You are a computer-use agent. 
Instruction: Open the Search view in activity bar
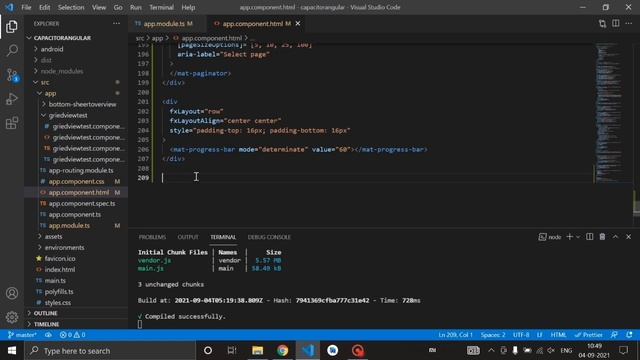click(12, 51)
